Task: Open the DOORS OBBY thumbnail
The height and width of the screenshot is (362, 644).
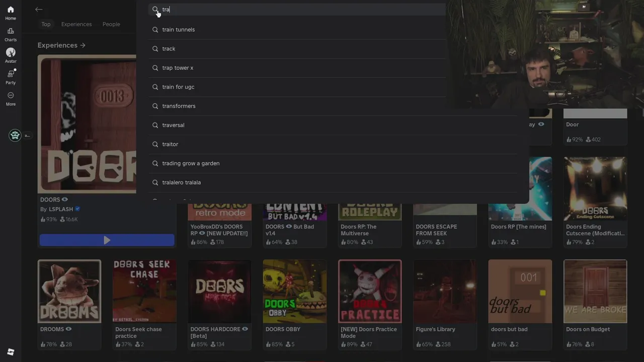Action: point(295,291)
